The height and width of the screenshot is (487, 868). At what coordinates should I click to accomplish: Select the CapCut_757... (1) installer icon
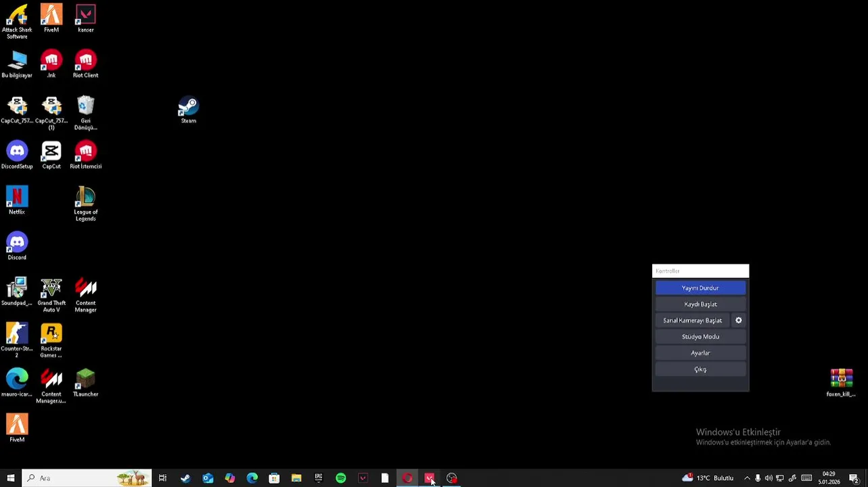click(x=51, y=113)
